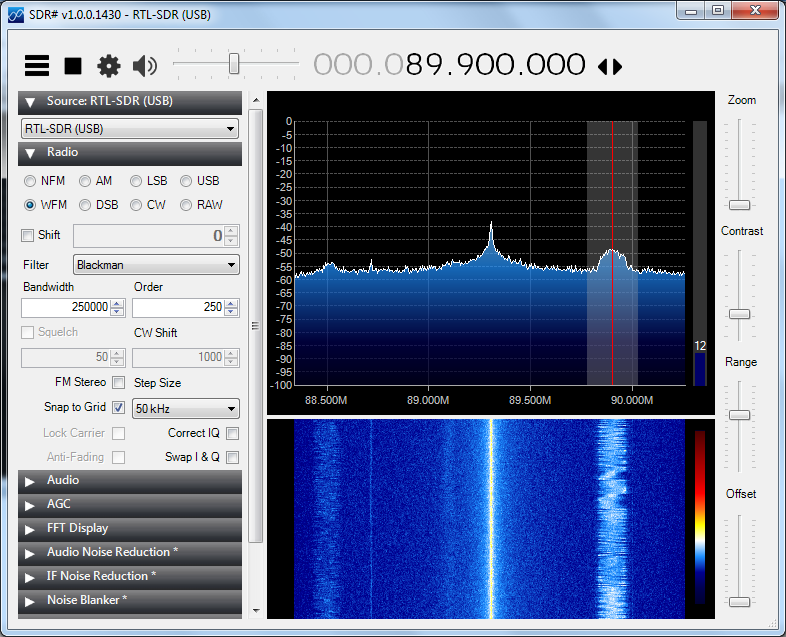The height and width of the screenshot is (637, 786).
Task: Click the Zoom slider thumb
Action: pos(739,205)
